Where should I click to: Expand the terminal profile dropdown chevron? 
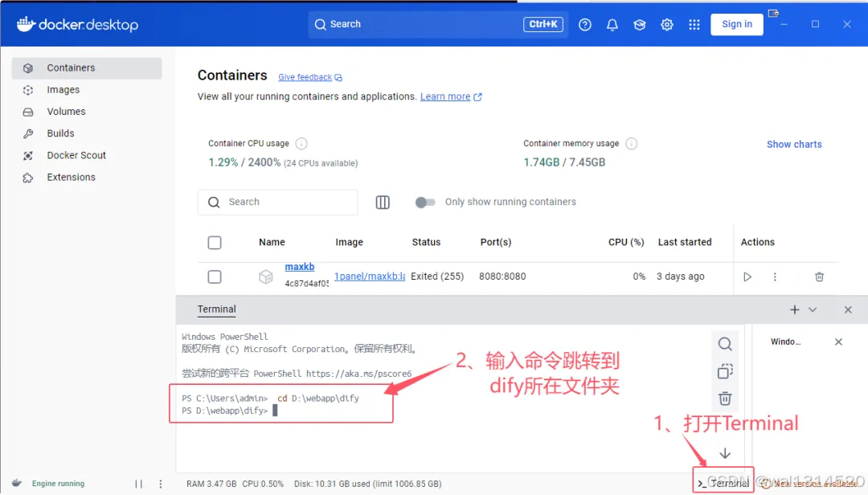point(812,309)
